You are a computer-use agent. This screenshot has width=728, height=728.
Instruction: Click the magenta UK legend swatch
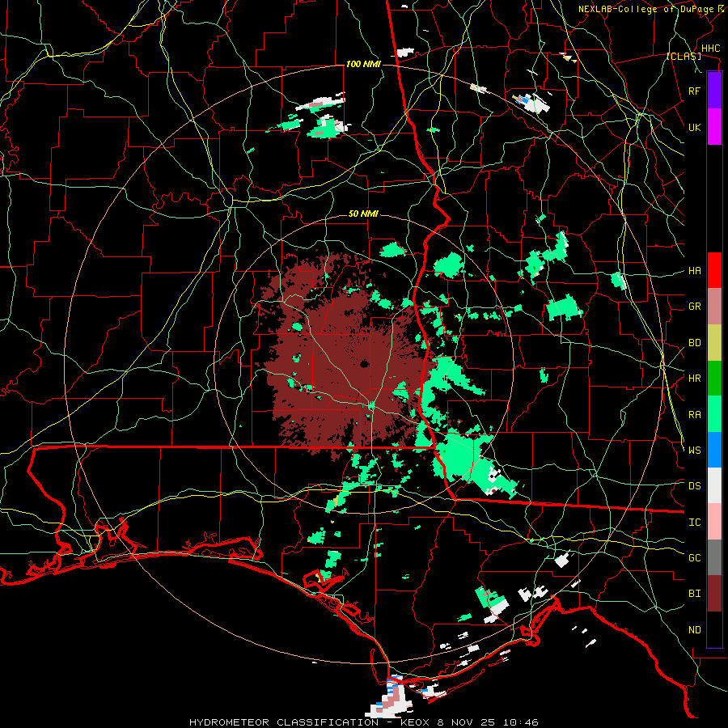(x=714, y=127)
